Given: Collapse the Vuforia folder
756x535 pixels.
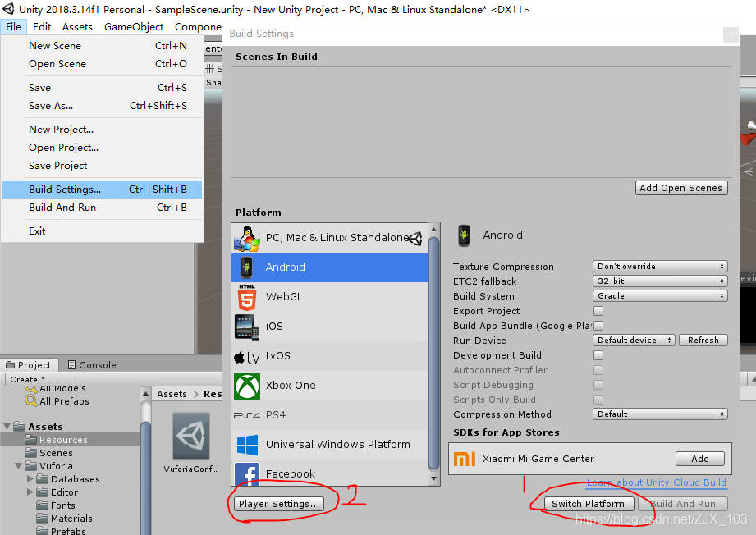Looking at the screenshot, I should click(18, 466).
